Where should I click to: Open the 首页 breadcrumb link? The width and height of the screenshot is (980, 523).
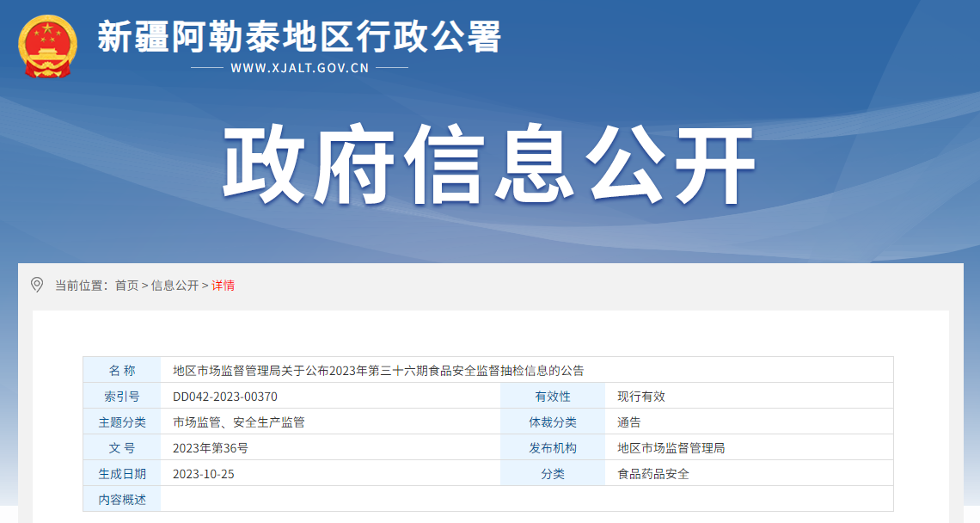(x=126, y=286)
